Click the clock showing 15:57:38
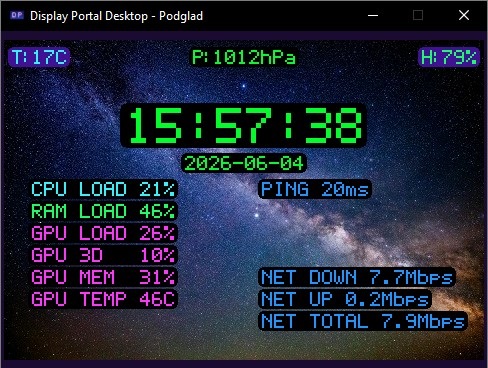This screenshot has height=368, width=488. [x=244, y=125]
